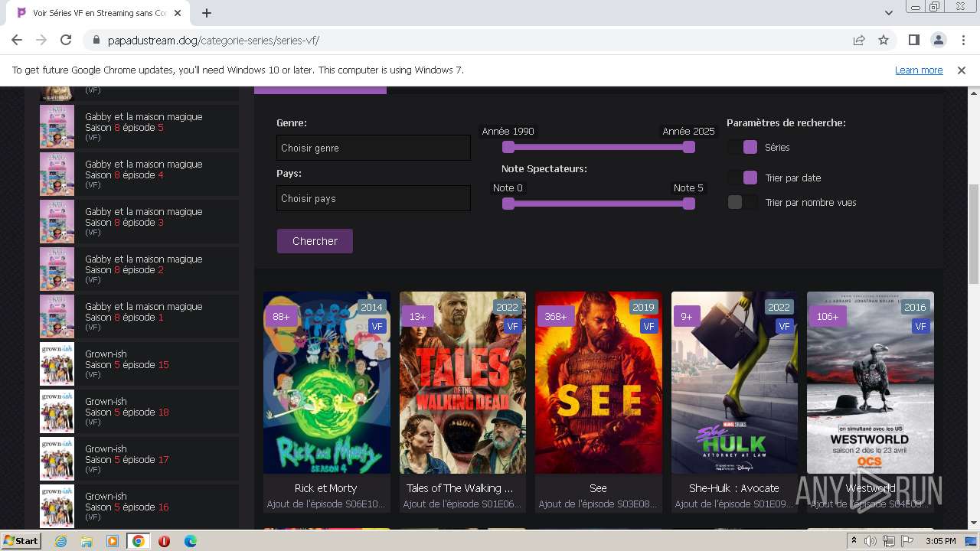Open Gabby et la maison magique épisode 1
Viewport: 980px width, 551px height.
coord(139,316)
